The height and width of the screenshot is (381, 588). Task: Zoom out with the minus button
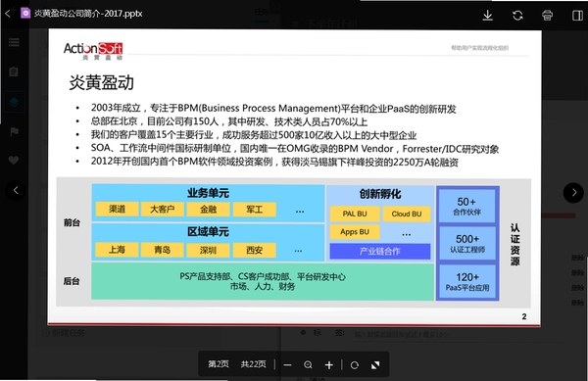click(287, 365)
